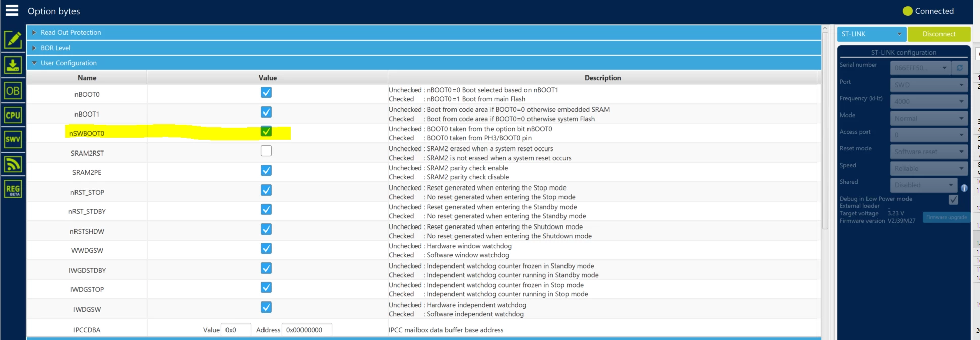980x340 pixels.
Task: Toggle the nRST_STOP checkbox
Action: (266, 190)
